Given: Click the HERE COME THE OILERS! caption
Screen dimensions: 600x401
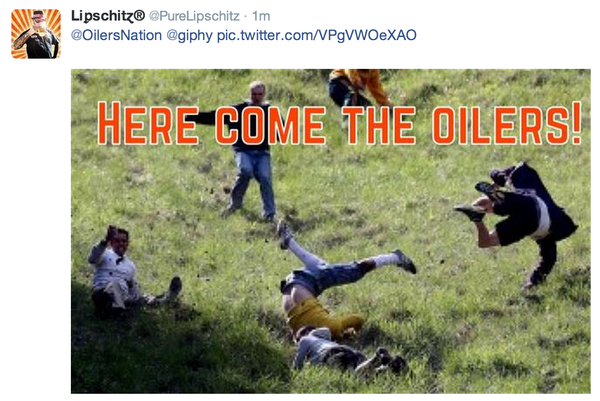Looking at the screenshot, I should [340, 124].
